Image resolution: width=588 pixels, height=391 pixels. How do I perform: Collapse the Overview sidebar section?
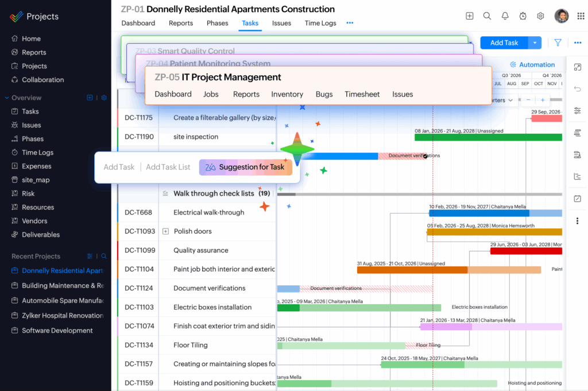(7, 98)
